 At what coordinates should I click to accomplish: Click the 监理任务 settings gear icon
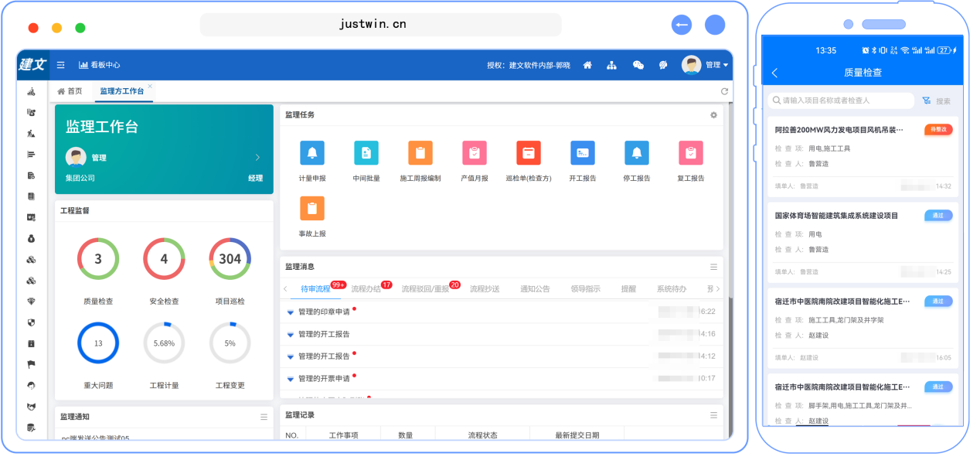point(713,115)
